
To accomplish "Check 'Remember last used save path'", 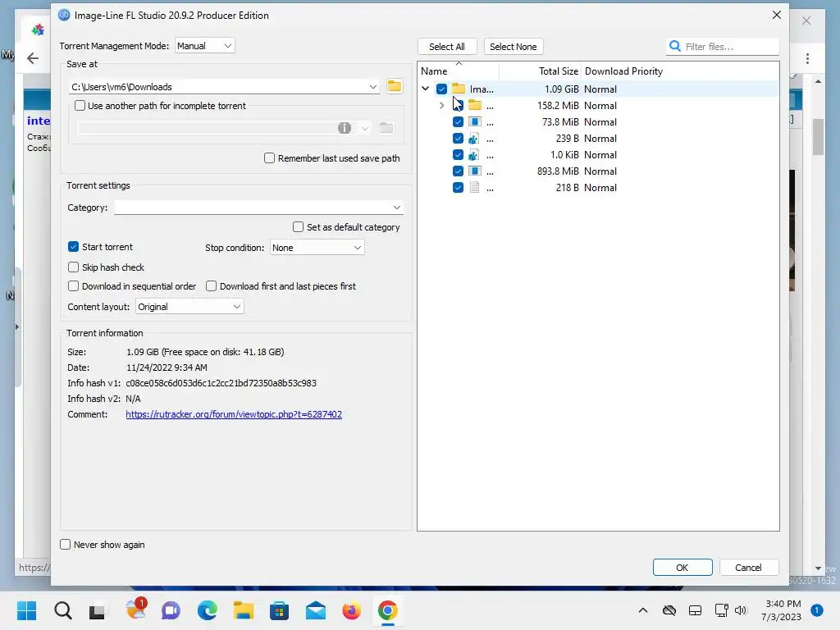I will tap(269, 158).
